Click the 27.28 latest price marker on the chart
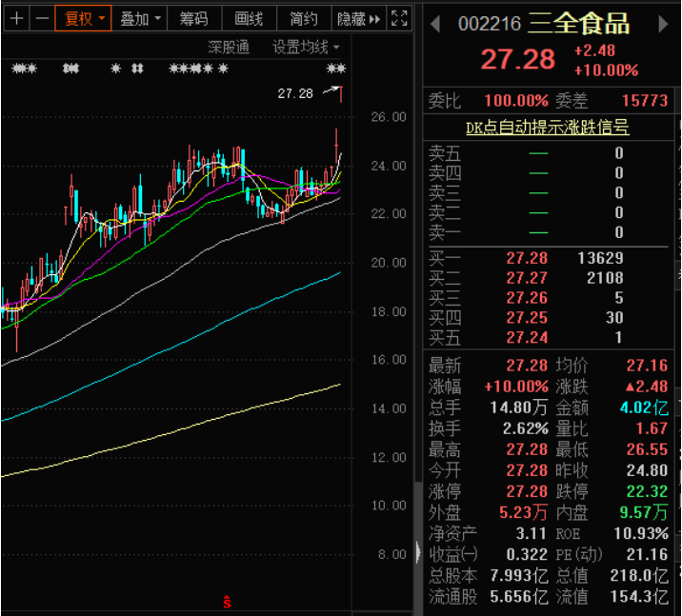This screenshot has height=616, width=682. 295,93
